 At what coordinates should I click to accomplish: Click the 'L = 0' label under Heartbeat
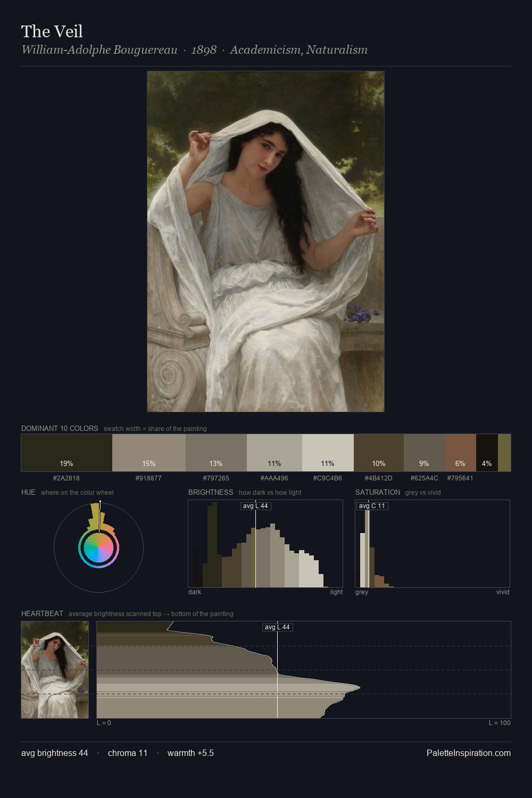click(x=104, y=723)
